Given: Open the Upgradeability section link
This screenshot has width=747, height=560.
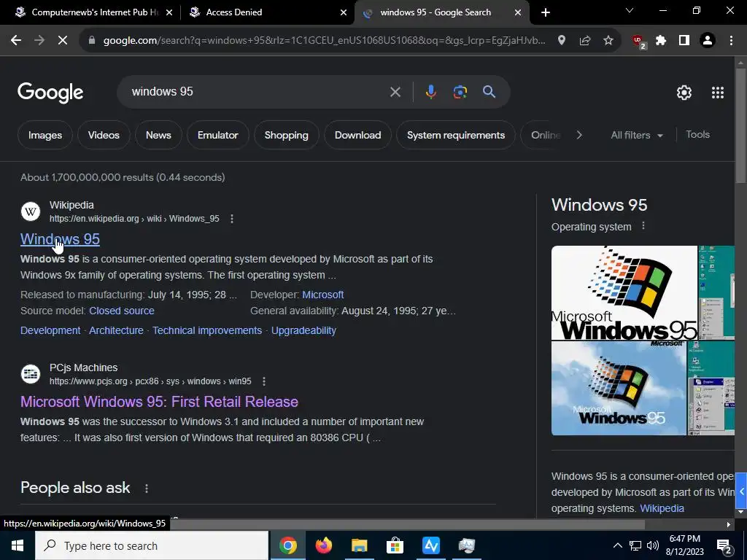Looking at the screenshot, I should [303, 330].
